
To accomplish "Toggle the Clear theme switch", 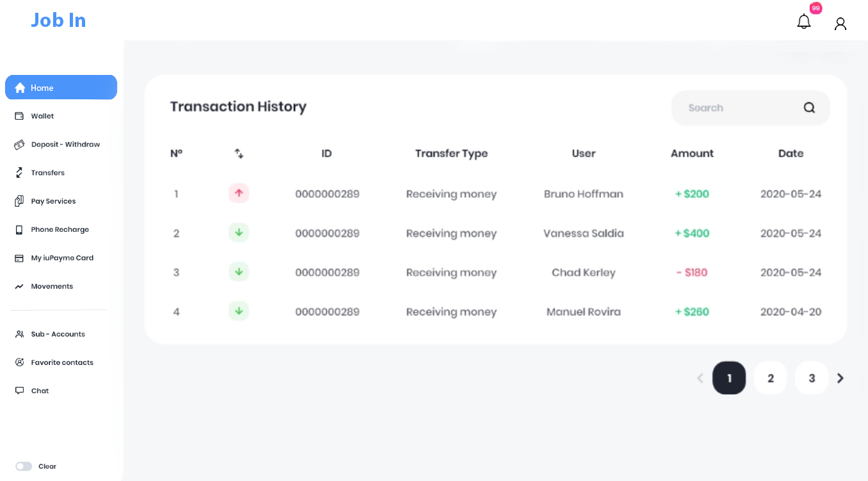I will pyautogui.click(x=24, y=466).
